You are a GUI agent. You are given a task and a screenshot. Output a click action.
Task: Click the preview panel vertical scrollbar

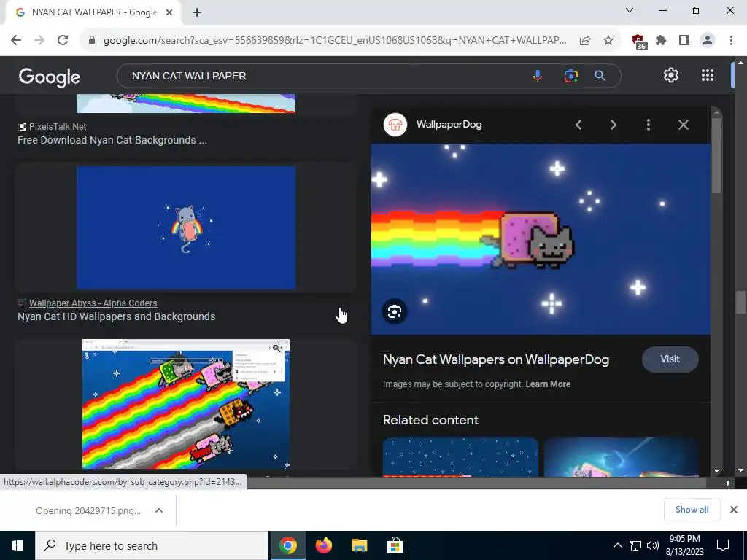[x=716, y=155]
